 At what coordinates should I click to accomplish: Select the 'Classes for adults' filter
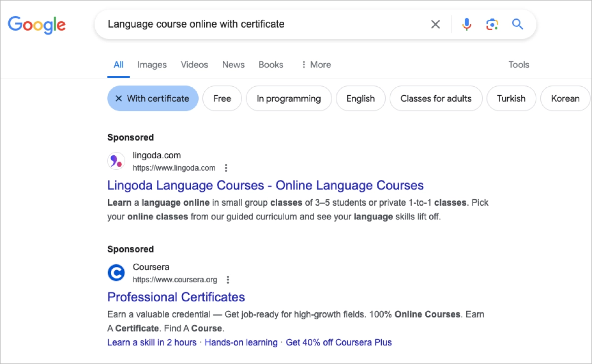(436, 98)
